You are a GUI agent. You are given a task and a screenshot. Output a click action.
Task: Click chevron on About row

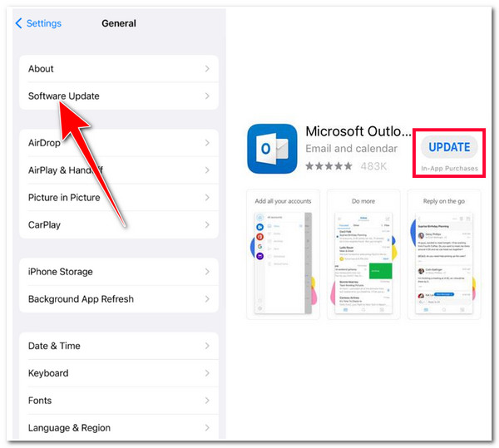pyautogui.click(x=207, y=69)
